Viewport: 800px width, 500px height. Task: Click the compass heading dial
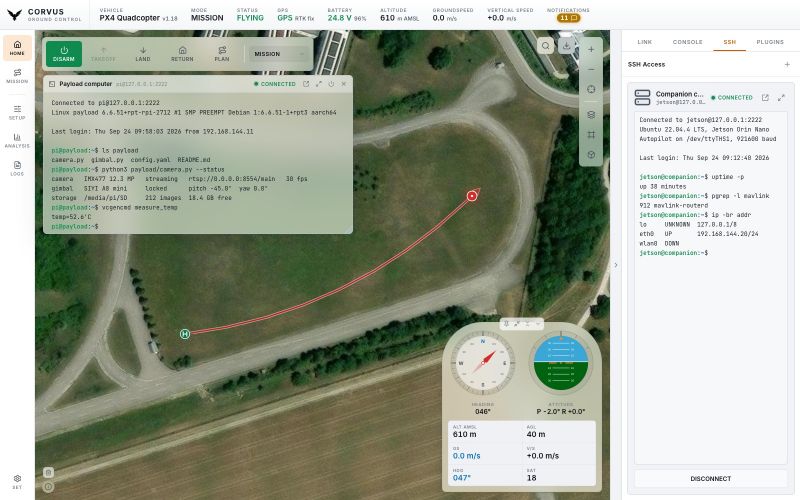tap(483, 363)
